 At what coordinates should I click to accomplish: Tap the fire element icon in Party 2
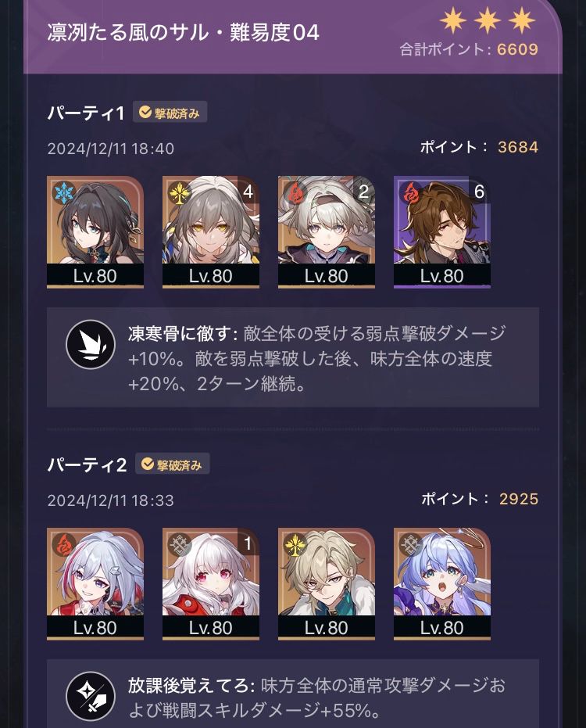63,544
